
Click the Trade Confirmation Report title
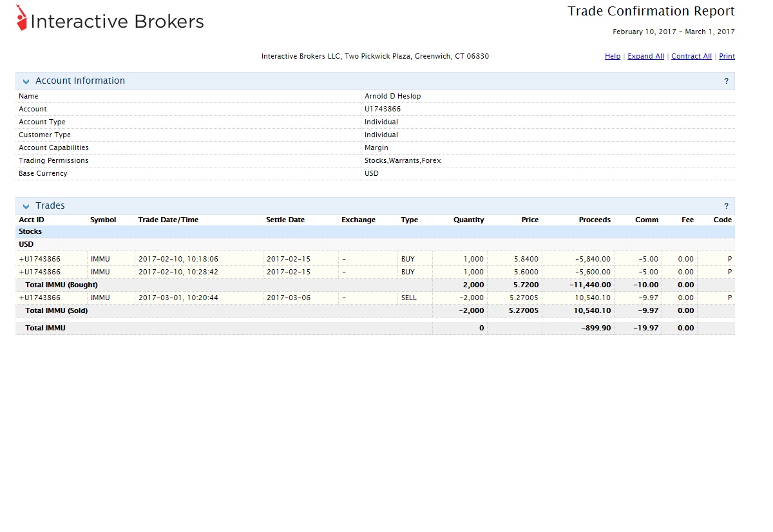pyautogui.click(x=651, y=11)
